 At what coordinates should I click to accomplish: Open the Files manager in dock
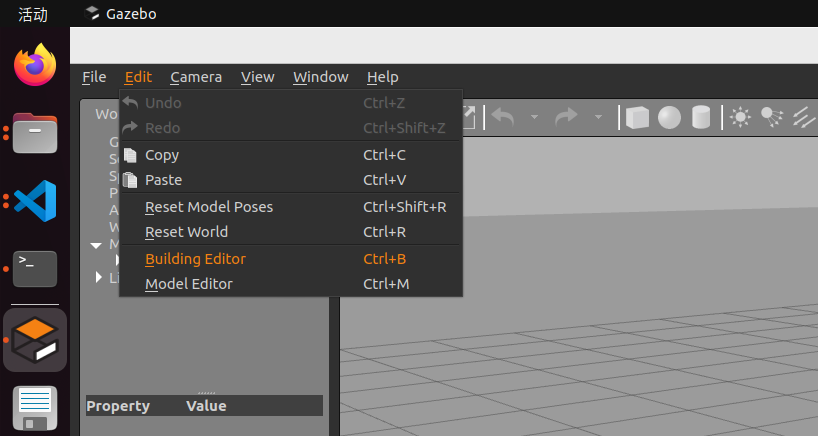(35, 133)
